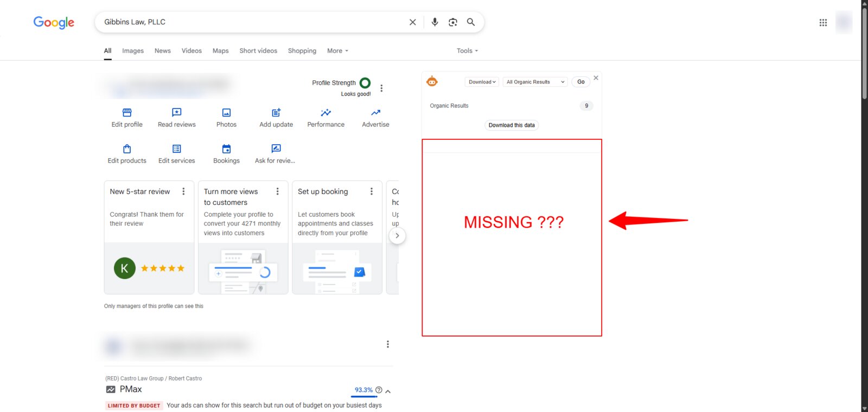Open search by image camera icon
This screenshot has width=868, height=412.
pyautogui.click(x=453, y=22)
